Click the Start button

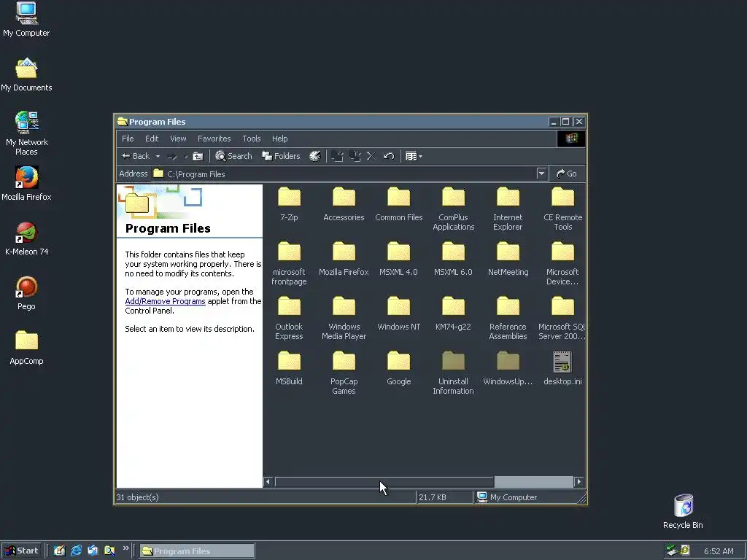22,551
